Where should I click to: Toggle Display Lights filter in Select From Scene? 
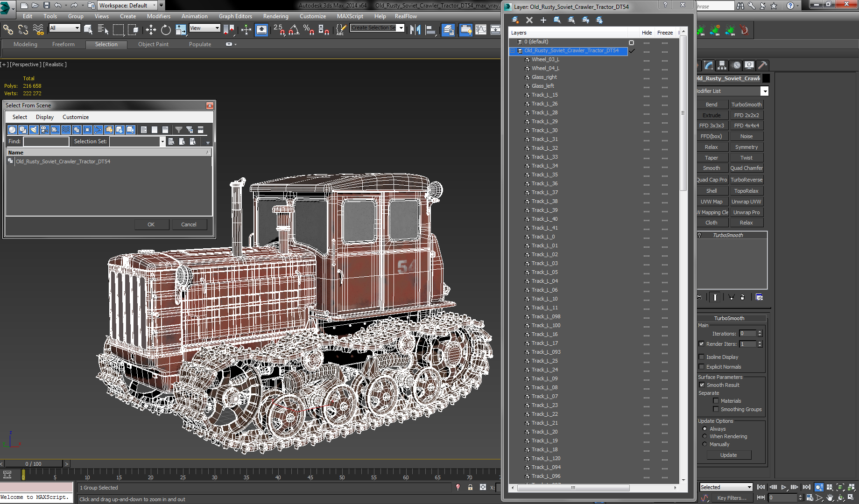[34, 130]
